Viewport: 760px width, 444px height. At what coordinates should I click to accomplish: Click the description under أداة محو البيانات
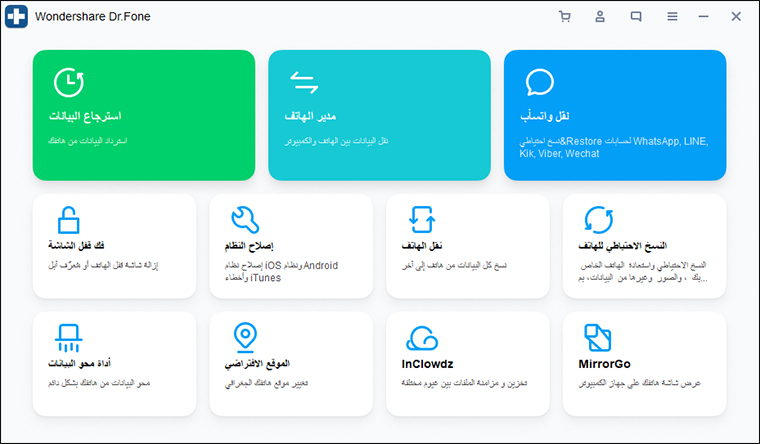[99, 383]
